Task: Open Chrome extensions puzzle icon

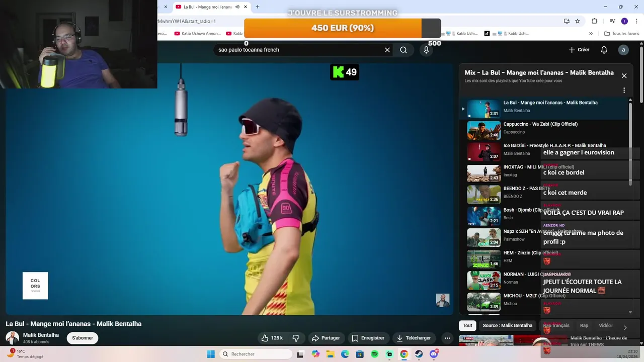Action: click(x=595, y=21)
